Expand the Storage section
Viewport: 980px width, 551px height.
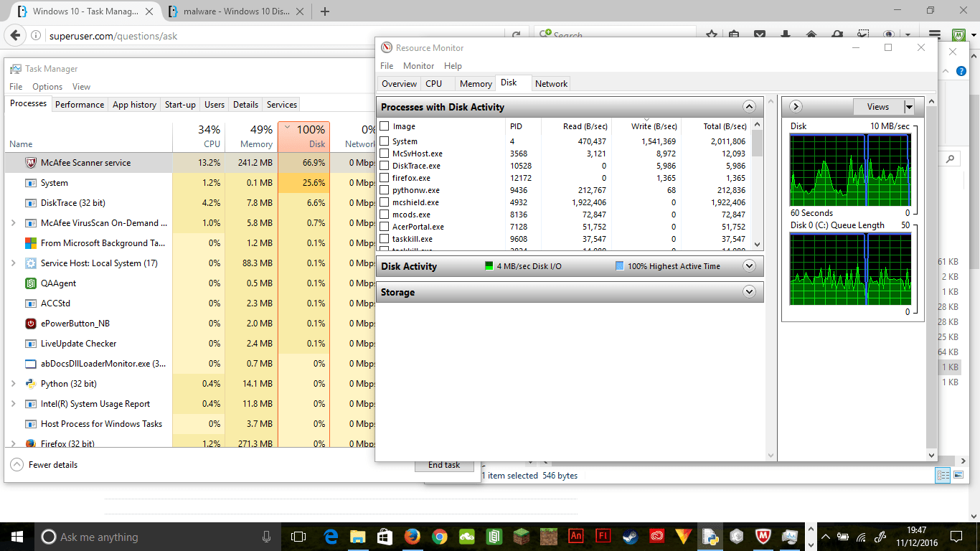click(x=749, y=291)
